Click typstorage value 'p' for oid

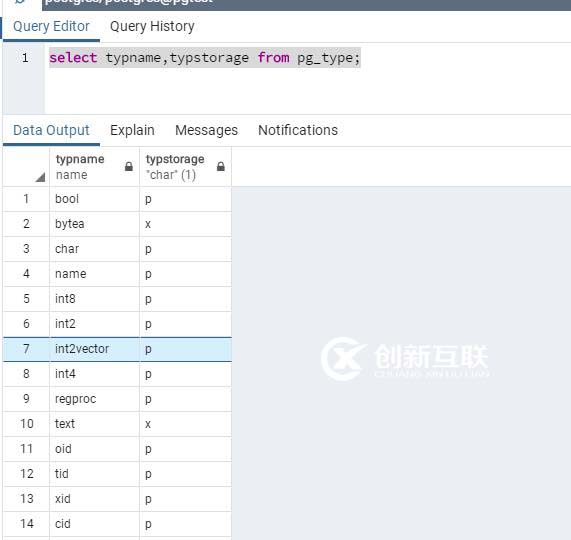click(185, 449)
